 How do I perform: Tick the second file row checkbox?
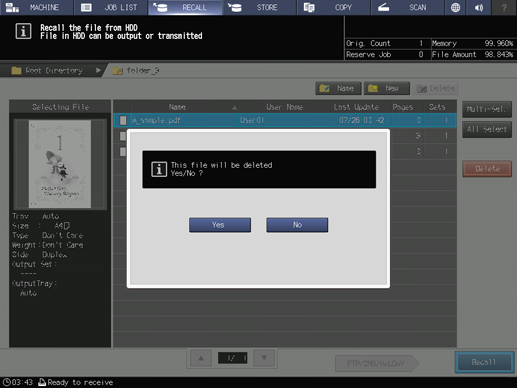click(x=123, y=136)
